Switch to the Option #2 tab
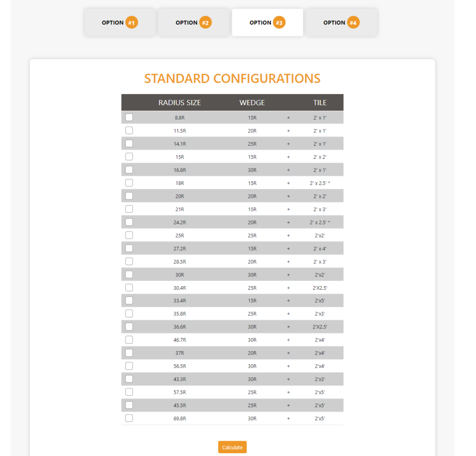Screen dimensions: 476x456 (x=193, y=22)
